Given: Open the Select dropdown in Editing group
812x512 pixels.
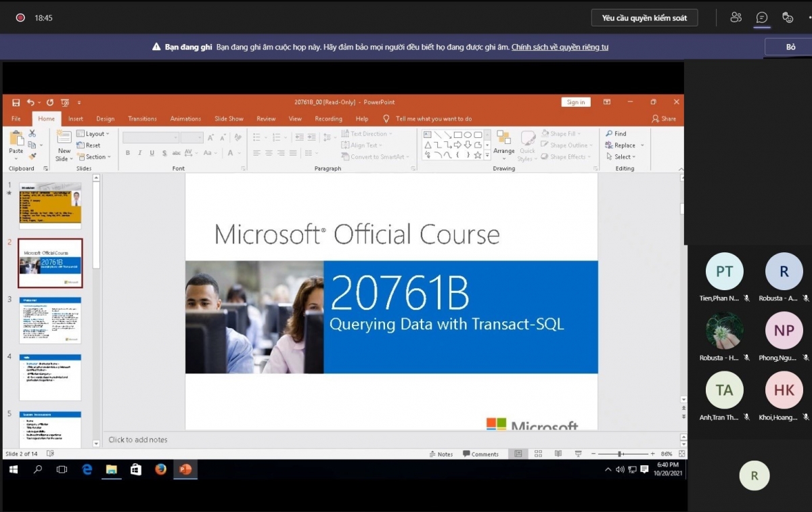Looking at the screenshot, I should [621, 157].
